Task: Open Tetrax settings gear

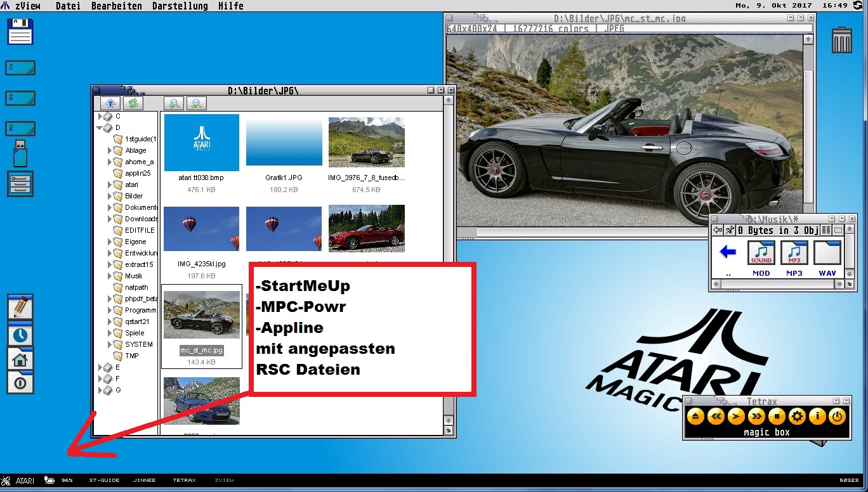Action: pos(797,417)
